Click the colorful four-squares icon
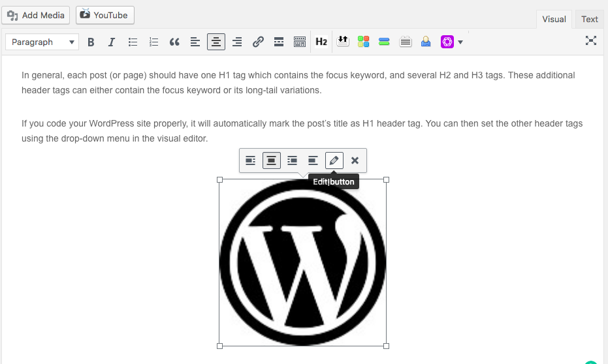The width and height of the screenshot is (608, 364). (x=363, y=42)
